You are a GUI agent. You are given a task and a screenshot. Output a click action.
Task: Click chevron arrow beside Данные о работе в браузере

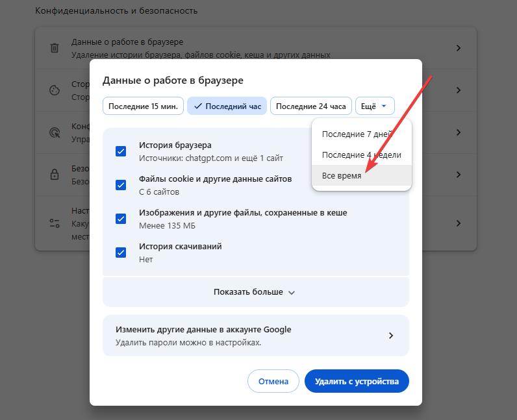coord(459,48)
